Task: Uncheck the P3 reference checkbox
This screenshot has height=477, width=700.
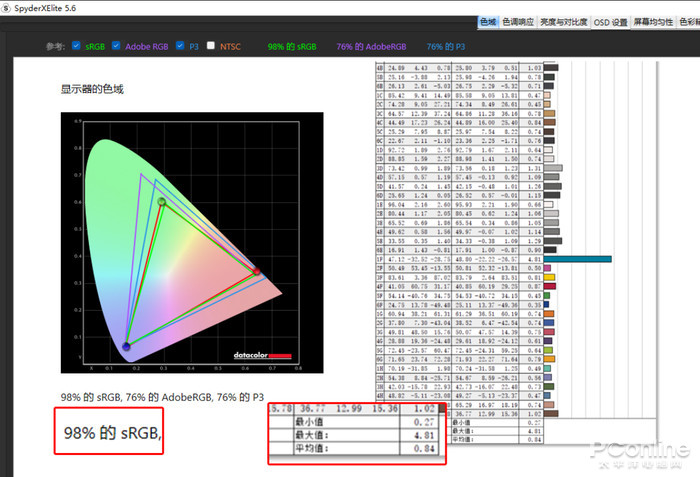Action: pos(180,46)
